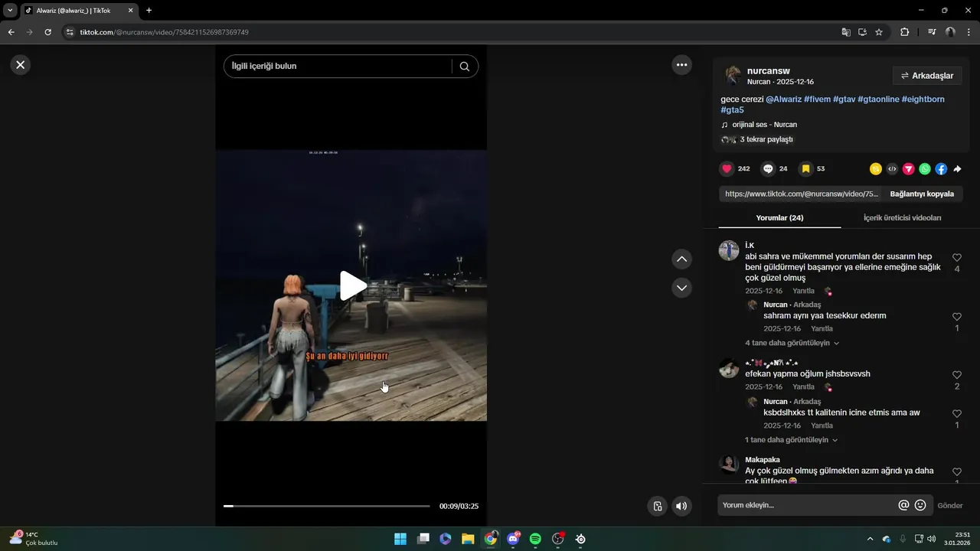Click the Arkadaşlar button
This screenshot has width=980, height=551.
point(927,76)
